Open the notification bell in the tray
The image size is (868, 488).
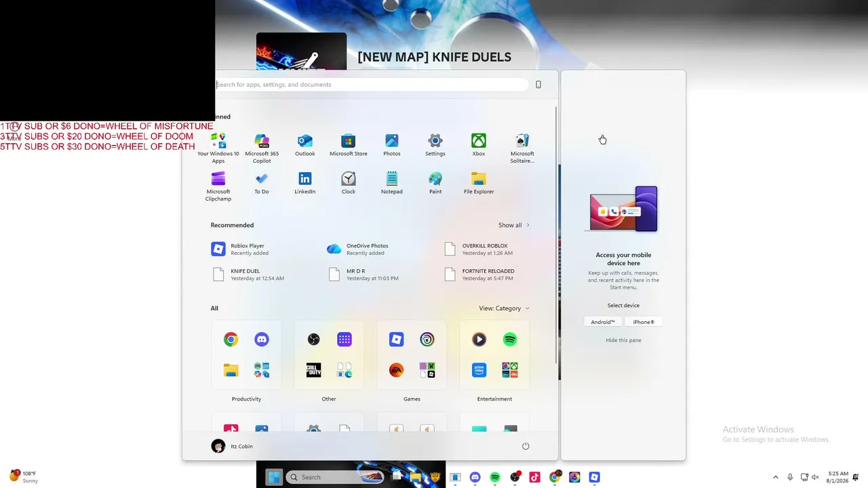point(857,477)
